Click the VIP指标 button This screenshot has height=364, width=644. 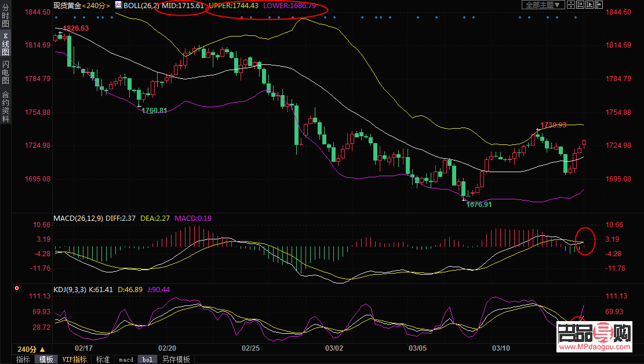coord(74,359)
